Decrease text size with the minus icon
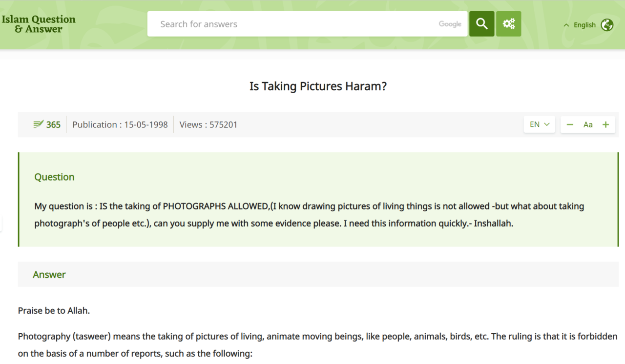Screen dimensions: 625x364 pos(570,124)
